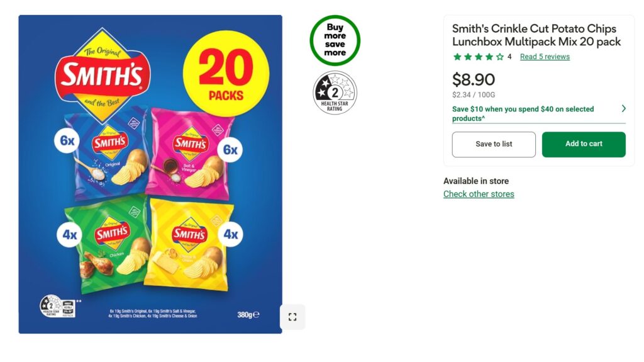This screenshot has width=644, height=362.
Task: Click the Save to list button
Action: 494,144
